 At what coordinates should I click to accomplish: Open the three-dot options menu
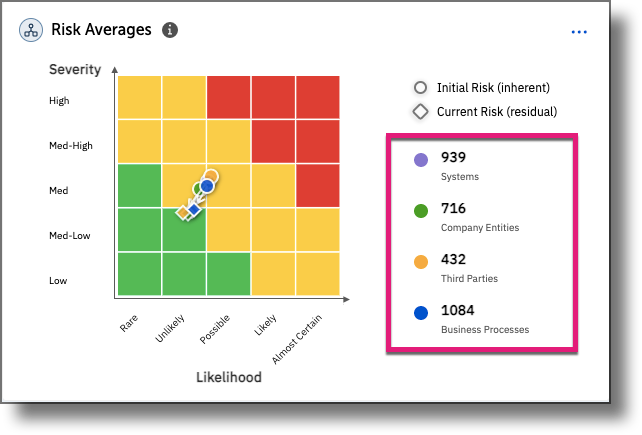tap(579, 32)
